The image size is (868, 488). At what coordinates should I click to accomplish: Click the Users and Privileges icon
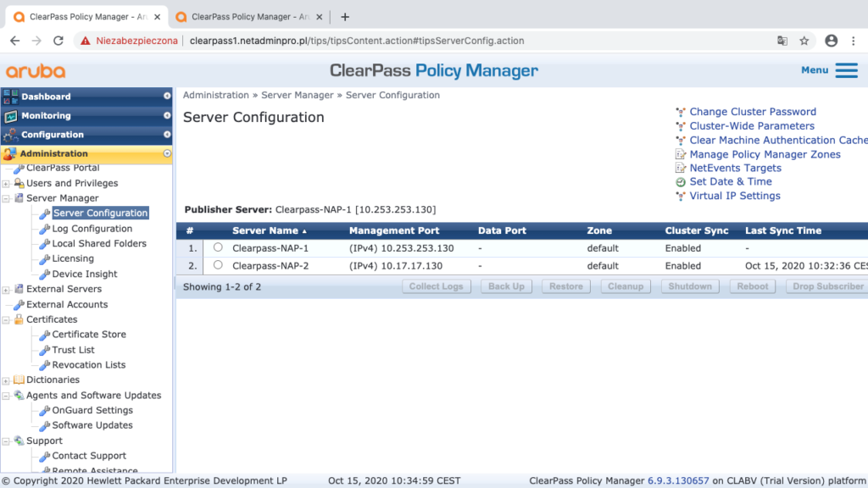[19, 183]
